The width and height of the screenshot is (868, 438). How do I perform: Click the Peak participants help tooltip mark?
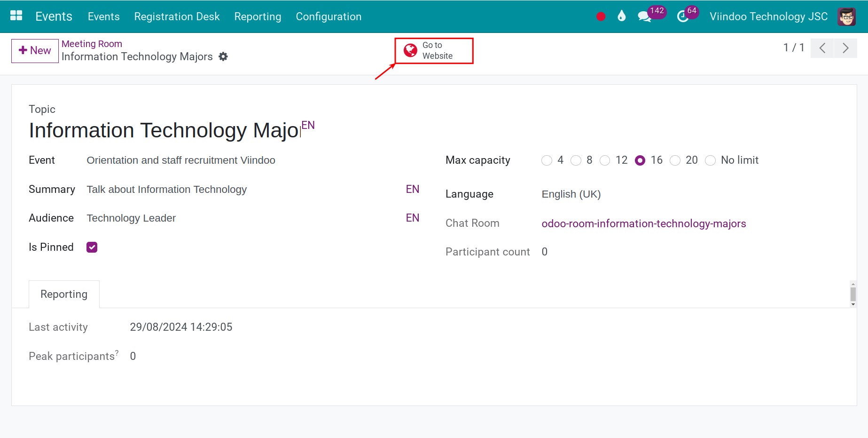click(117, 352)
